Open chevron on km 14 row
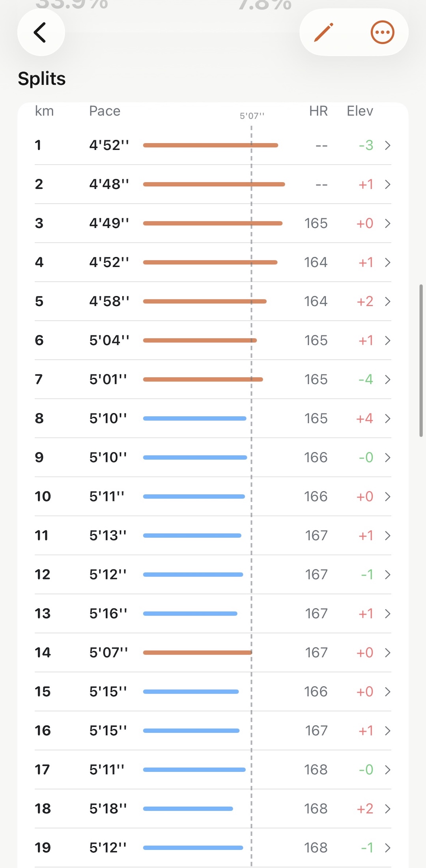 (387, 653)
